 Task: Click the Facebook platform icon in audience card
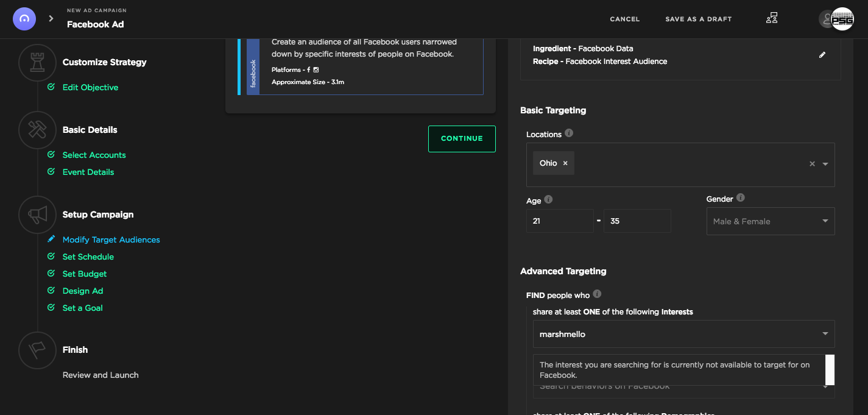tap(309, 70)
